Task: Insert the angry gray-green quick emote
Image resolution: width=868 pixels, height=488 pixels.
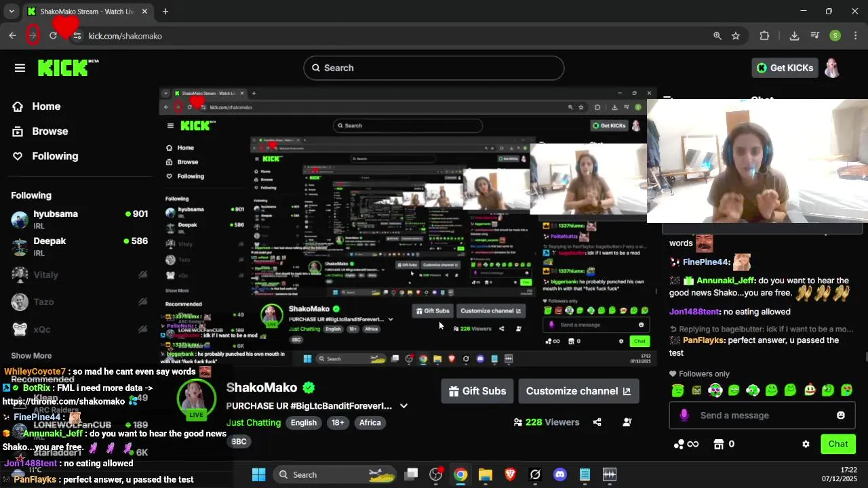Action: 696,390
